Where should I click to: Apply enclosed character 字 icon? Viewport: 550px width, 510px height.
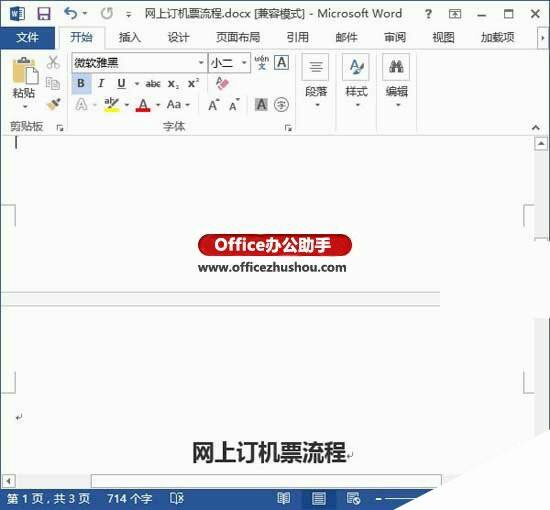click(x=281, y=105)
